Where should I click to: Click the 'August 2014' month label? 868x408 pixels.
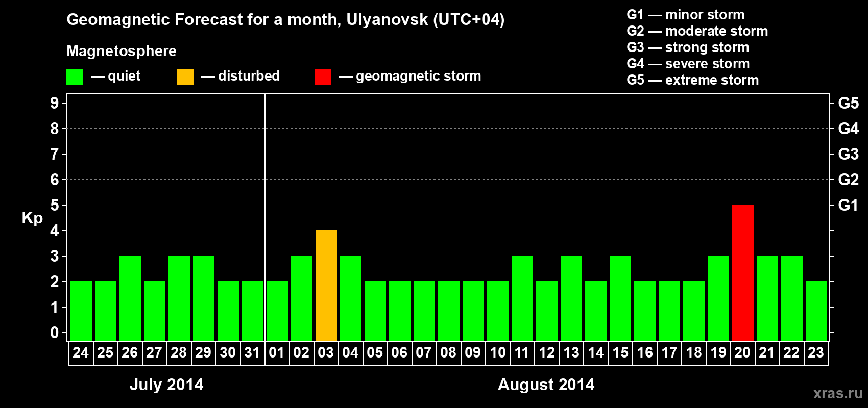tap(546, 385)
